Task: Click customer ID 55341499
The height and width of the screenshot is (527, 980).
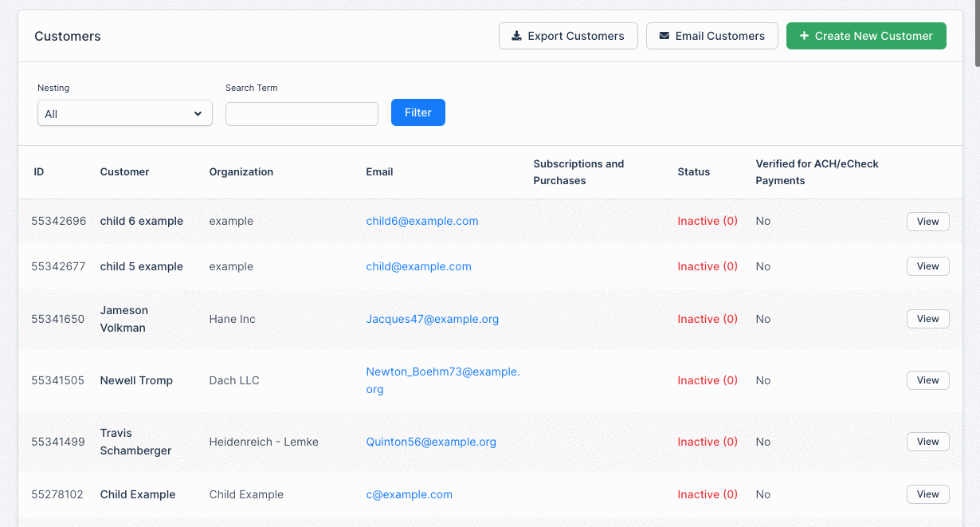Action: [x=58, y=442]
